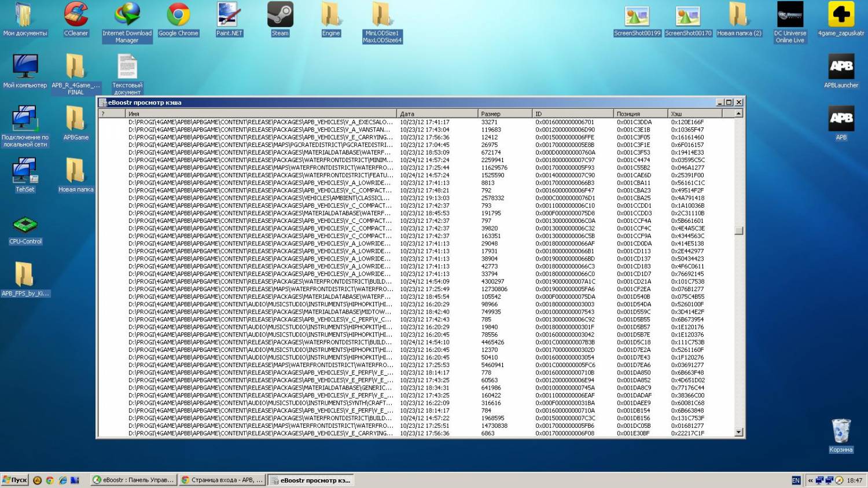Click the Steam desktop icon
Viewport: 868px width, 488px height.
280,16
